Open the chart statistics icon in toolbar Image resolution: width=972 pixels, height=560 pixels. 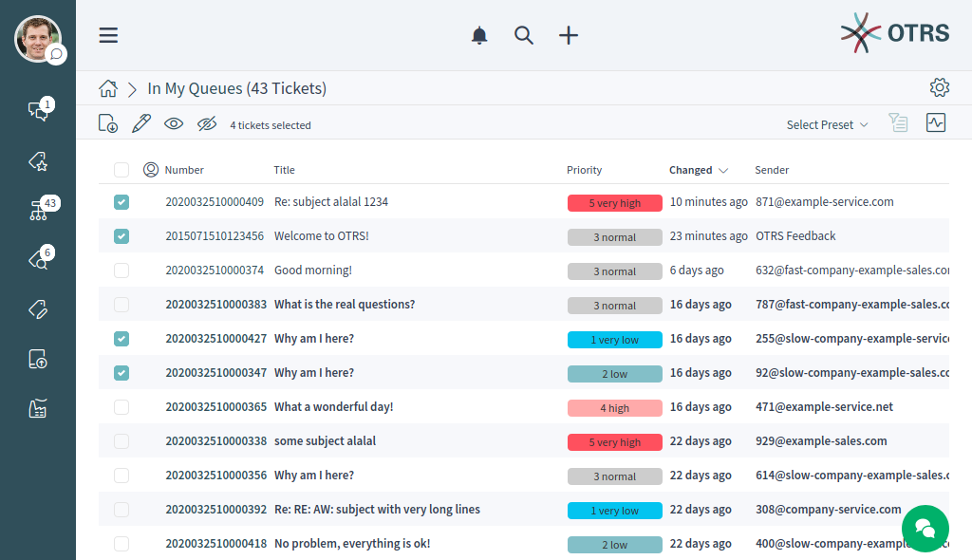point(936,122)
